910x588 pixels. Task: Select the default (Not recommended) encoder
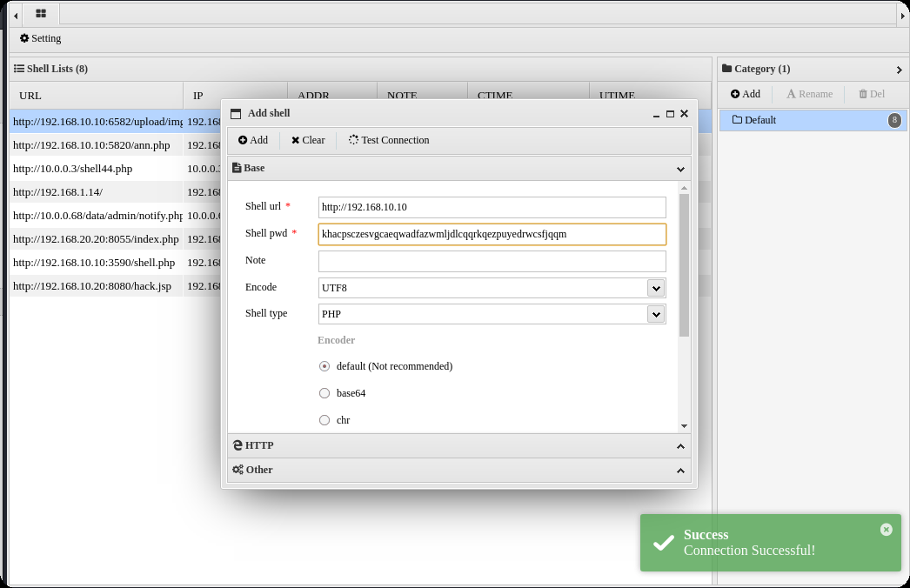pos(325,366)
